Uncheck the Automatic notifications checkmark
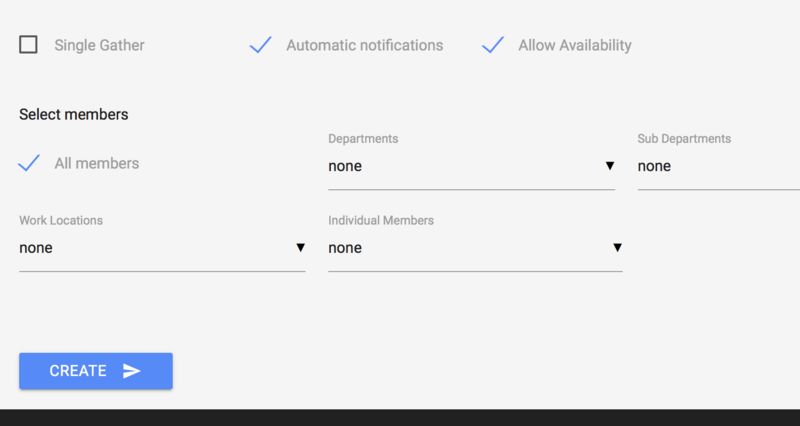 (x=260, y=45)
